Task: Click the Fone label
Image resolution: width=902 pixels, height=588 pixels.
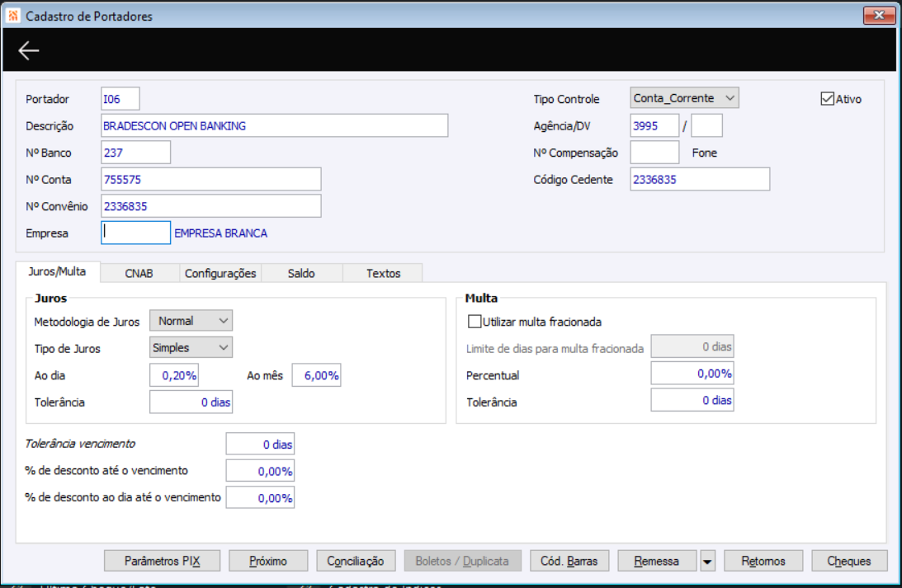Action: [704, 153]
